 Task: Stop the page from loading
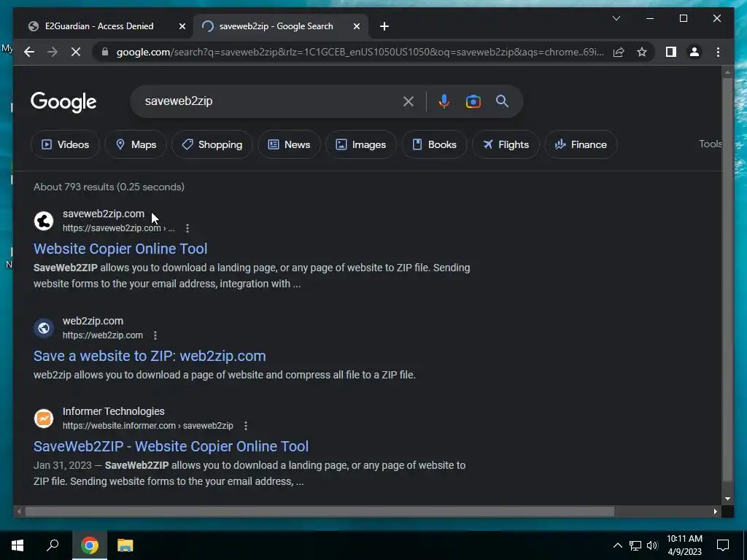pyautogui.click(x=76, y=52)
